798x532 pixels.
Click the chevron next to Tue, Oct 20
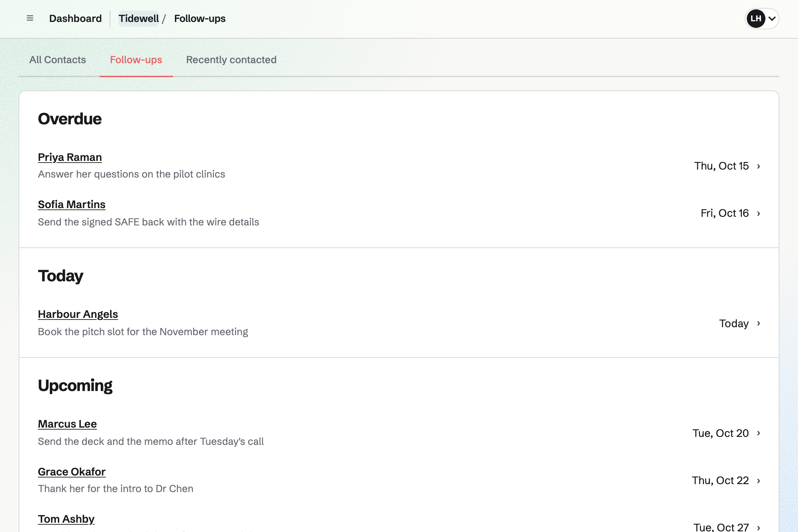tap(759, 433)
